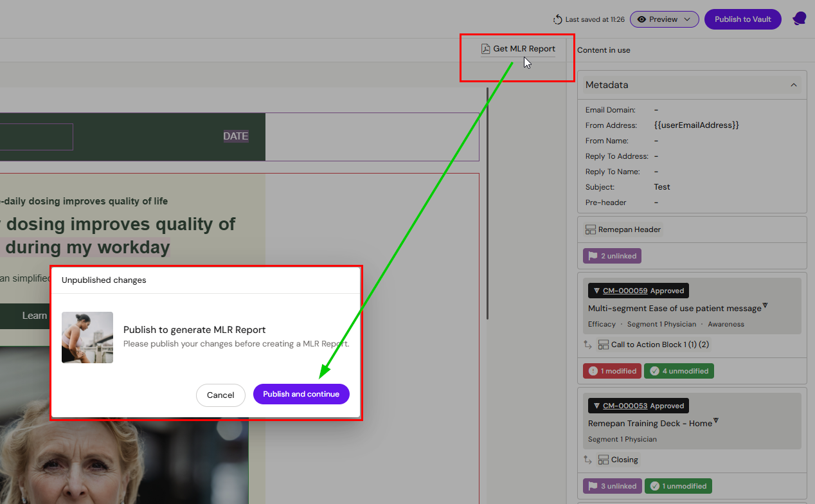This screenshot has height=504, width=815.
Task: Open the CM-000059 document link
Action: 625,291
